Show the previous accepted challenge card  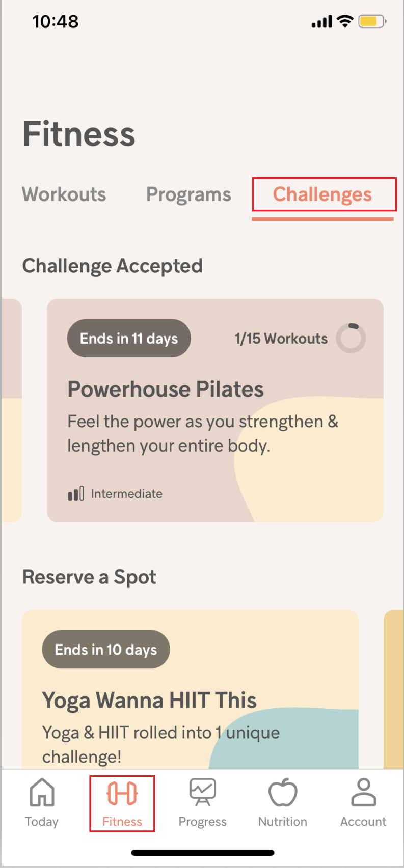pos(12,410)
